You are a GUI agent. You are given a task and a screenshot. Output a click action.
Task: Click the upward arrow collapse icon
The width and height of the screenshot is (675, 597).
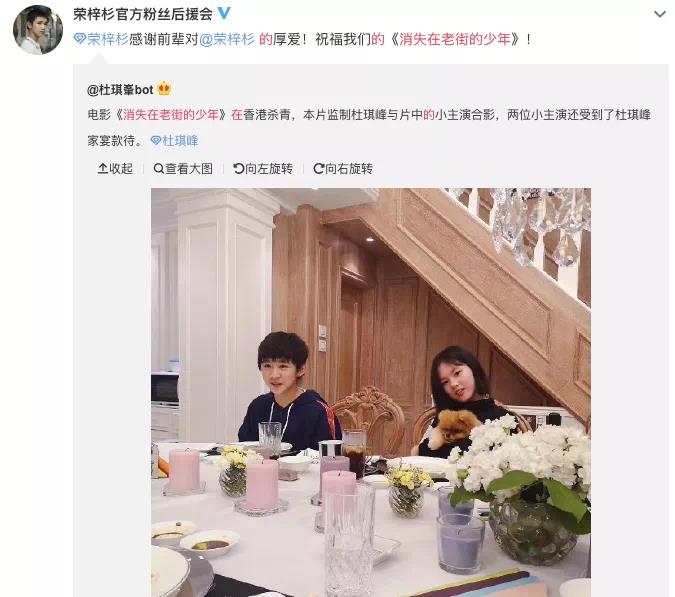103,169
